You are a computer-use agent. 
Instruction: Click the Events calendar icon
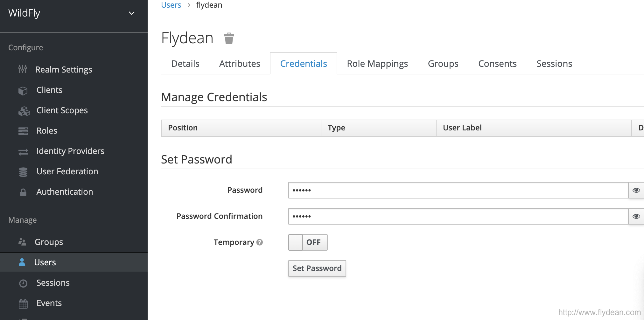(23, 304)
